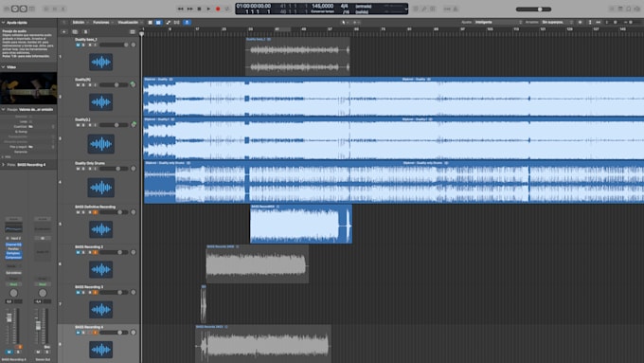
Task: Open the Browsers icon at top right
Action: 637,9
